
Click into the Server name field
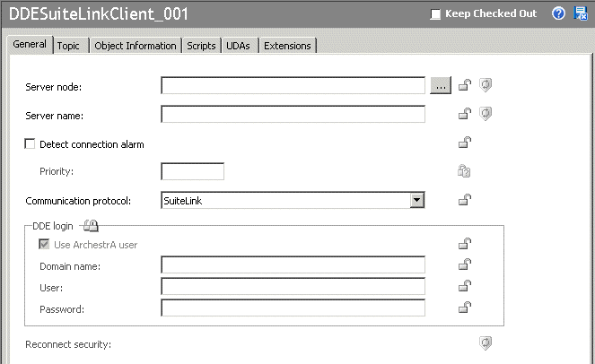tap(293, 114)
